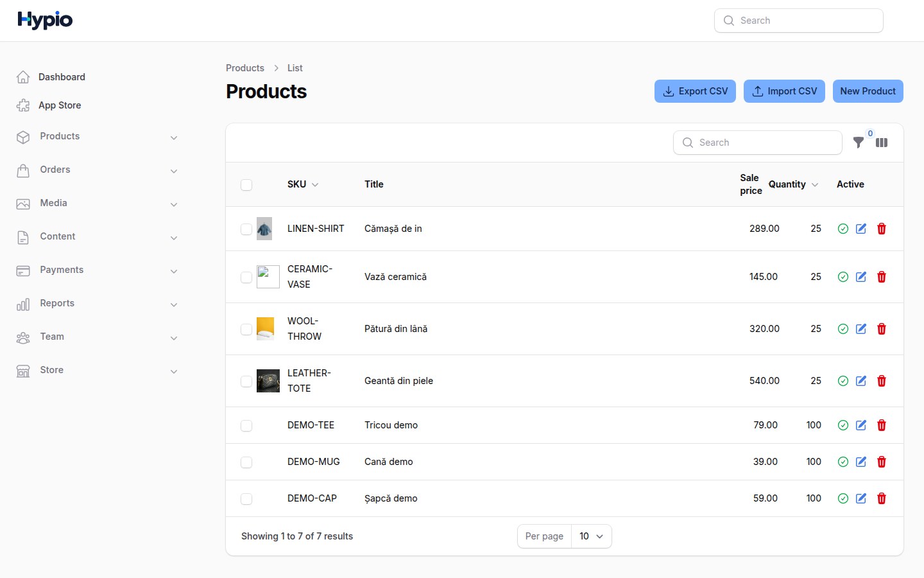924x578 pixels.
Task: Click the Products breadcrumb link
Action: pyautogui.click(x=245, y=68)
